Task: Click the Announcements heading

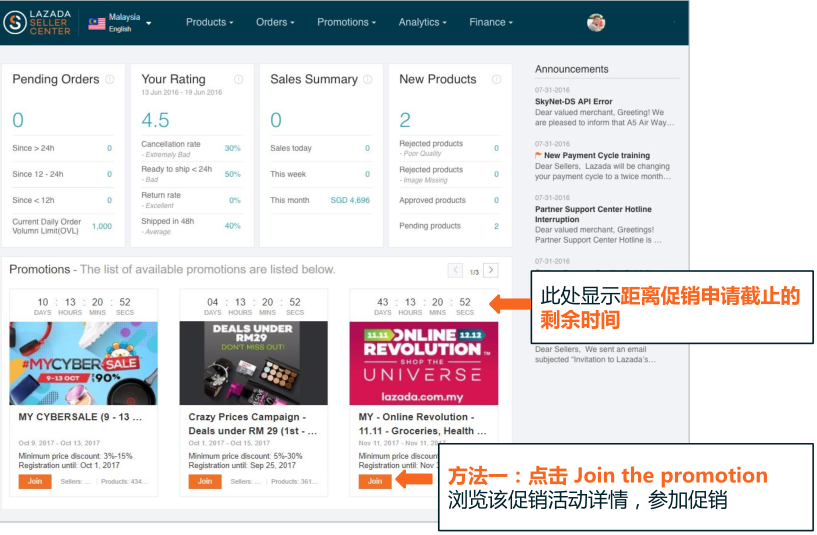Action: click(x=572, y=69)
